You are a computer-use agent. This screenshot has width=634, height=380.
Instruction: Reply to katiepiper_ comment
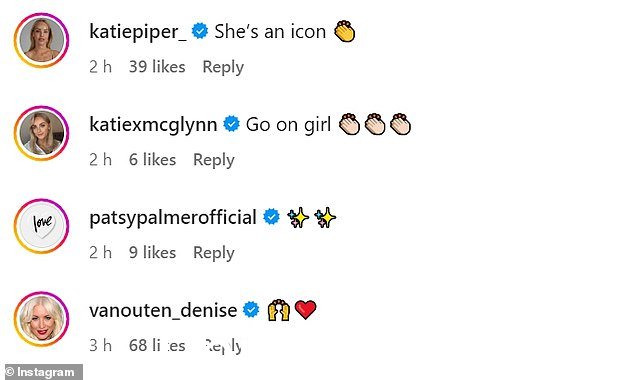point(223,67)
